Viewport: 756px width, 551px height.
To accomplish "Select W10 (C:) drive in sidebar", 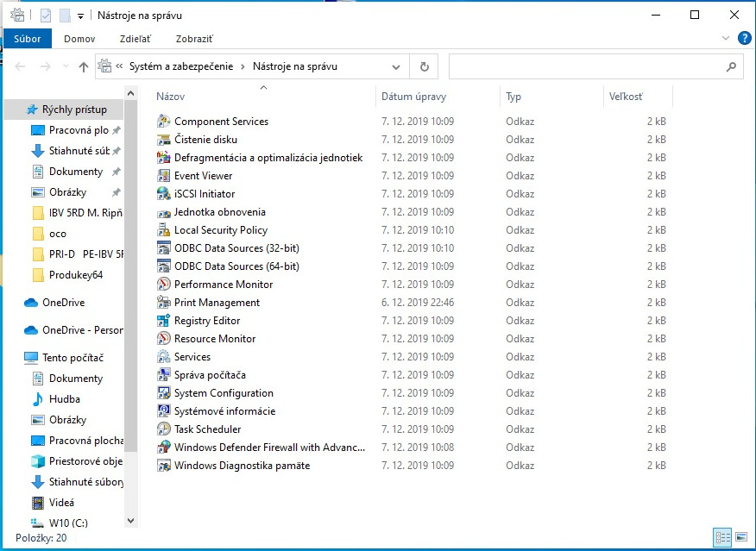I will (x=68, y=523).
